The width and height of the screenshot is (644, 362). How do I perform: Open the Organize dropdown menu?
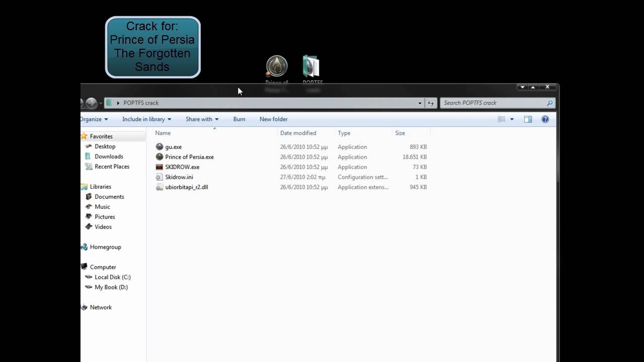[94, 119]
